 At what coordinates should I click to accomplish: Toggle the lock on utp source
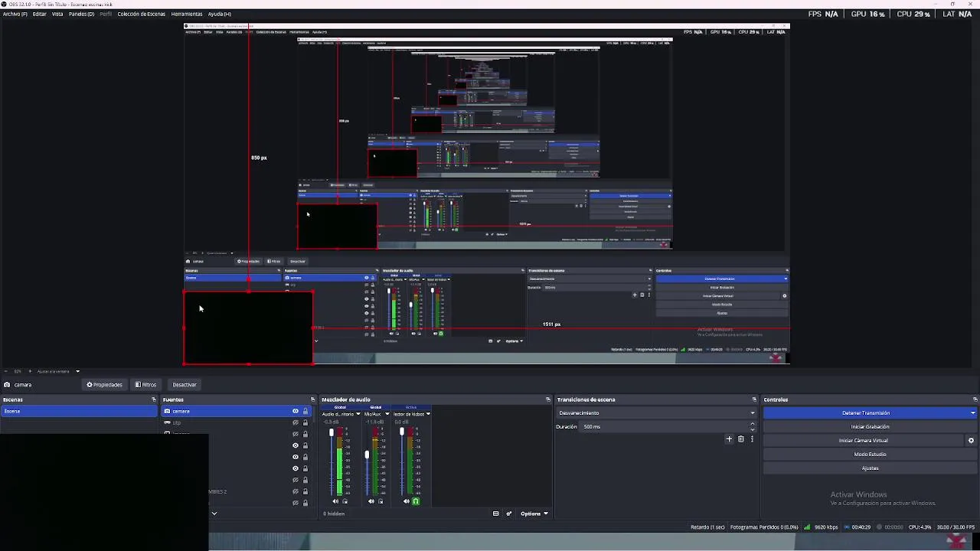coord(305,422)
